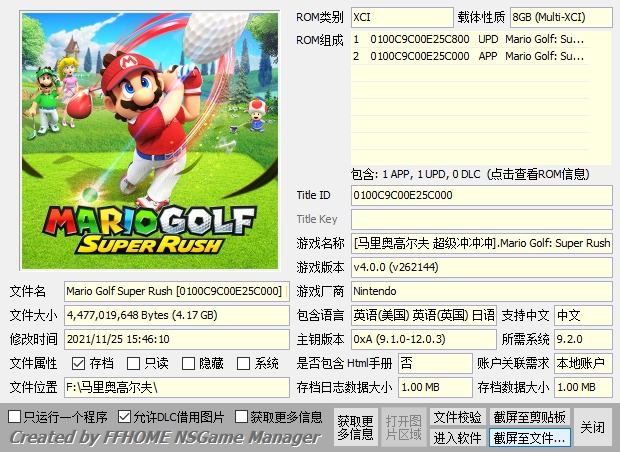620x452 pixels.
Task: Click the 游戏厂商 field showing Nintendo
Action: point(482,291)
